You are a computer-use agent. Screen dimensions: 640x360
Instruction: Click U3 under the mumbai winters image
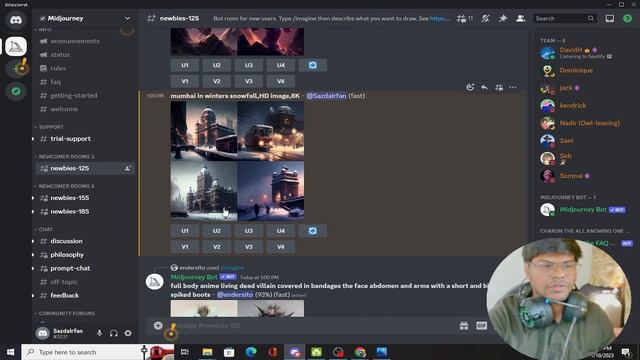point(249,231)
